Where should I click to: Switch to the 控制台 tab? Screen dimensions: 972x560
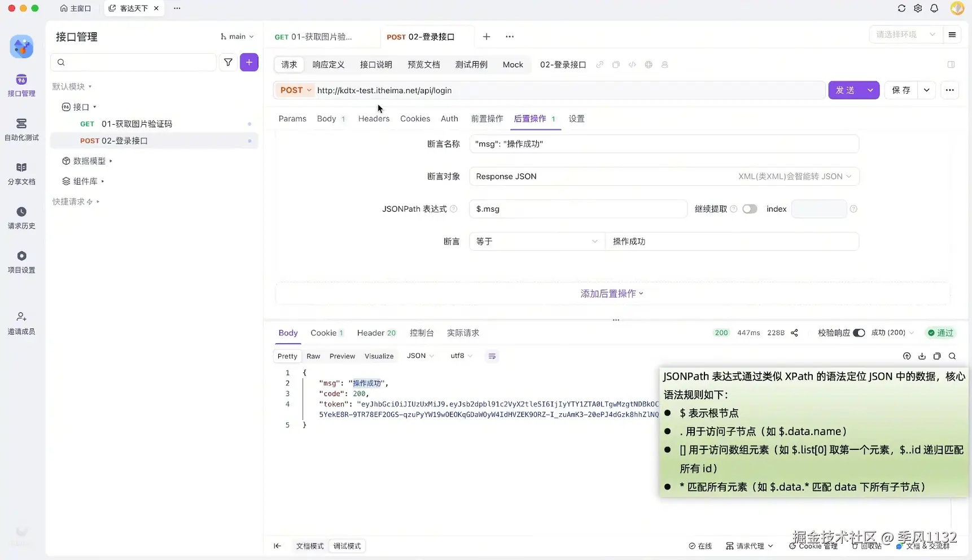422,333
